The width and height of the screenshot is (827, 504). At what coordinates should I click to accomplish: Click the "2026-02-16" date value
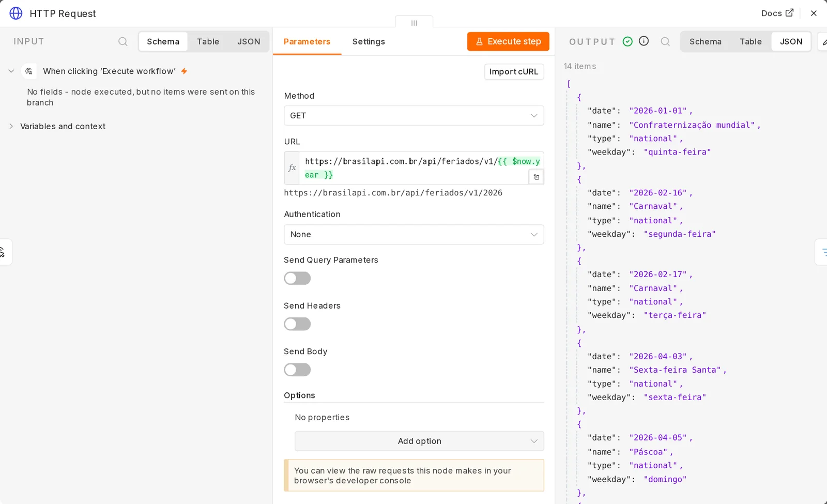[658, 193]
